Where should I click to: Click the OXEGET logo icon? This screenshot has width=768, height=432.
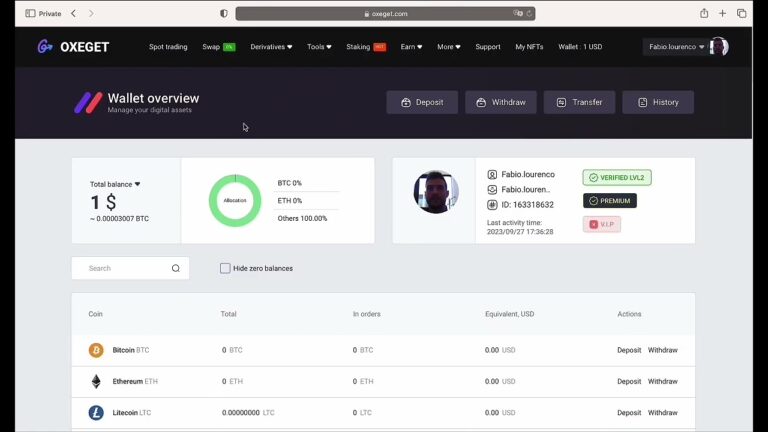click(x=45, y=47)
